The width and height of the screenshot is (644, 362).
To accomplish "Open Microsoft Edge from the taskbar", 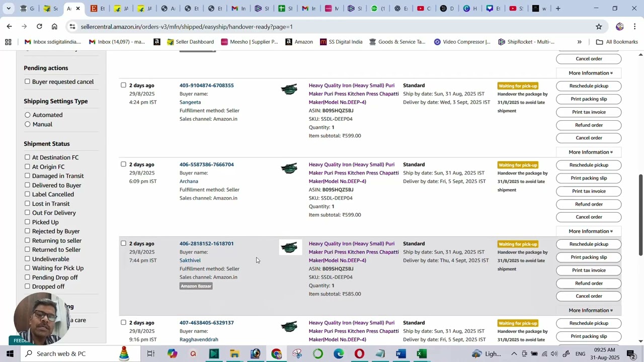I will [x=338, y=353].
